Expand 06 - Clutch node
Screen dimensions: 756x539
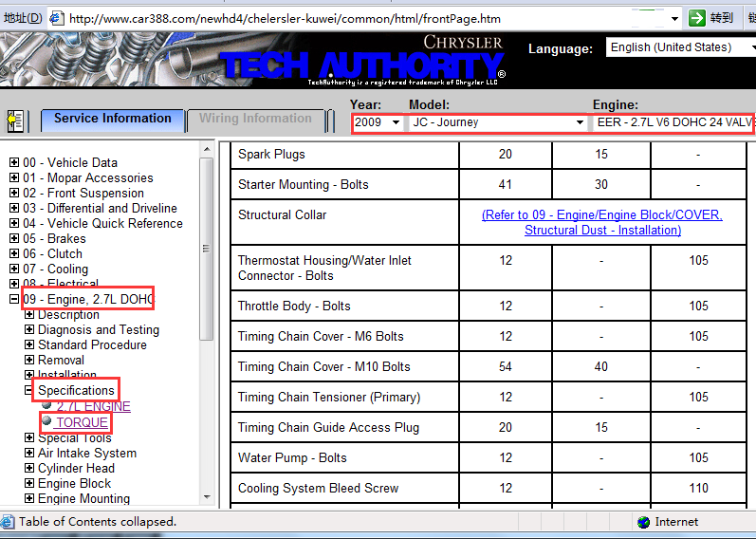pyautogui.click(x=14, y=253)
